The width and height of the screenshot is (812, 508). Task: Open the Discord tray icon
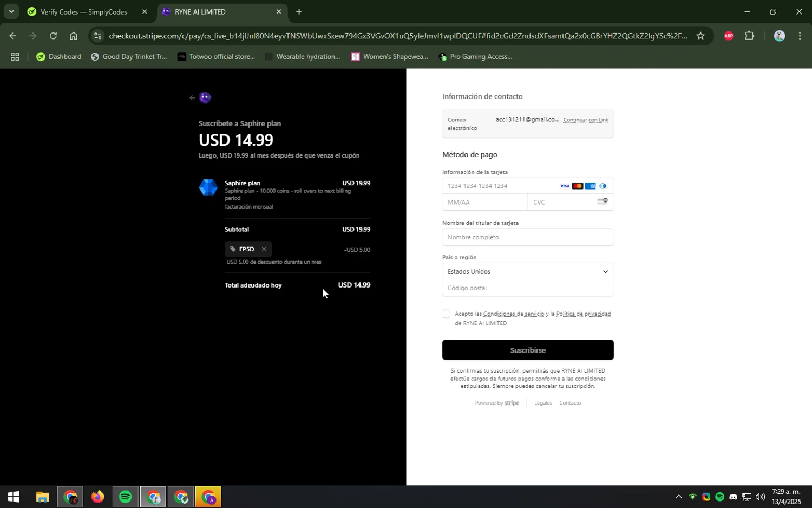tap(733, 497)
